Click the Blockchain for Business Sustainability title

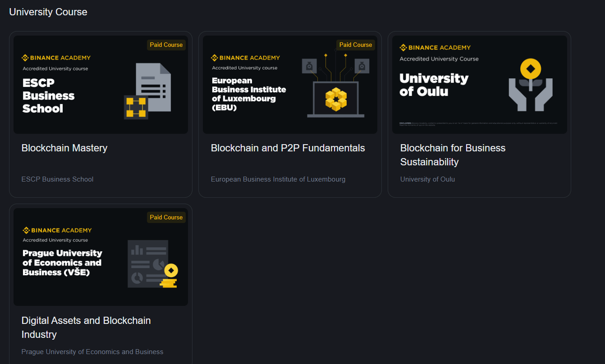pyautogui.click(x=453, y=155)
